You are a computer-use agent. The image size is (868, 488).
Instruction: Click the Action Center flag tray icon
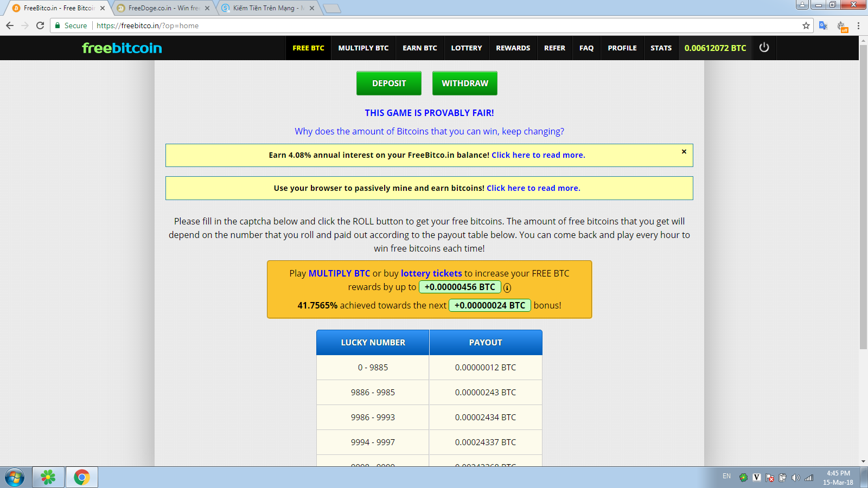[769, 478]
